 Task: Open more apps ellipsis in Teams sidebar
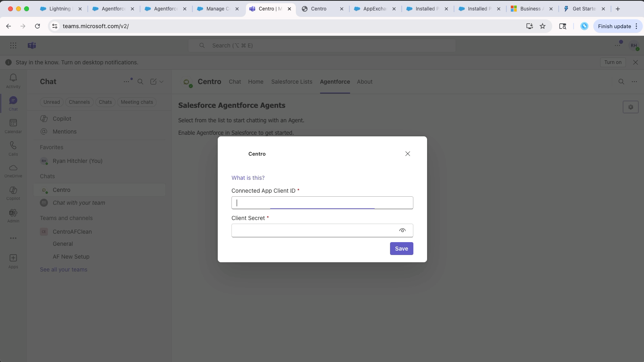(x=13, y=238)
